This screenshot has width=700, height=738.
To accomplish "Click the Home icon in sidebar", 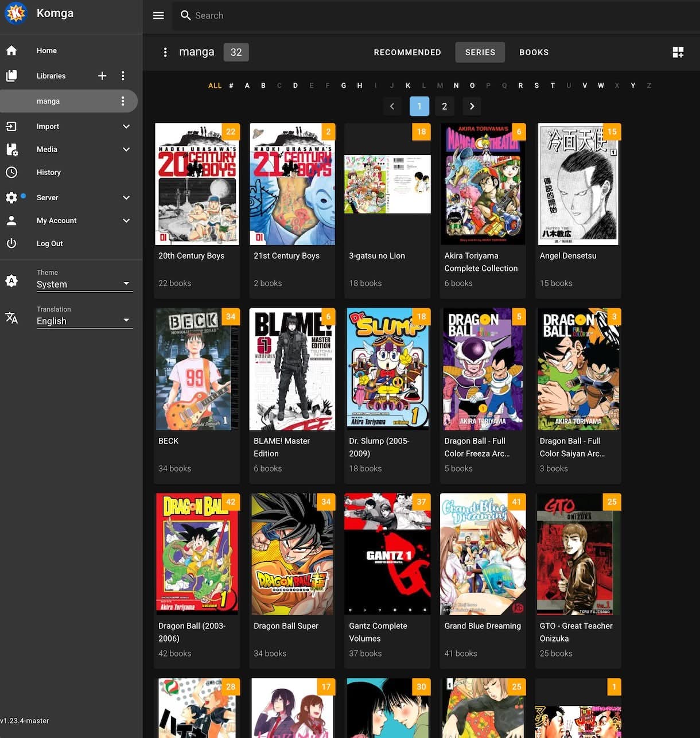I will click(x=11, y=51).
